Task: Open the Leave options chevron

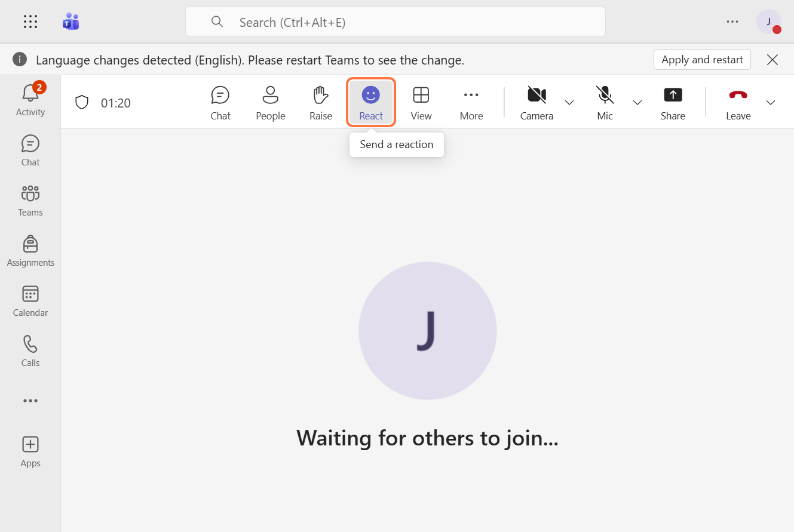Action: pyautogui.click(x=771, y=103)
